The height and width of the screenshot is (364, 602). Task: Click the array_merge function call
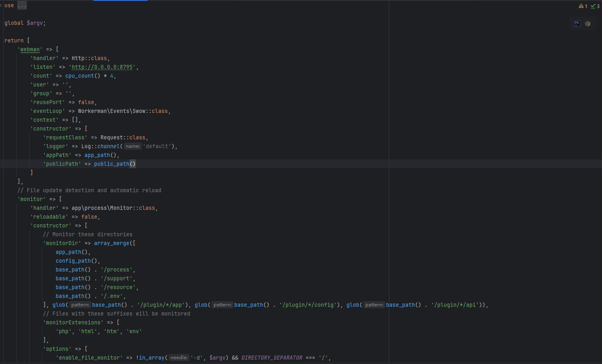click(x=112, y=243)
